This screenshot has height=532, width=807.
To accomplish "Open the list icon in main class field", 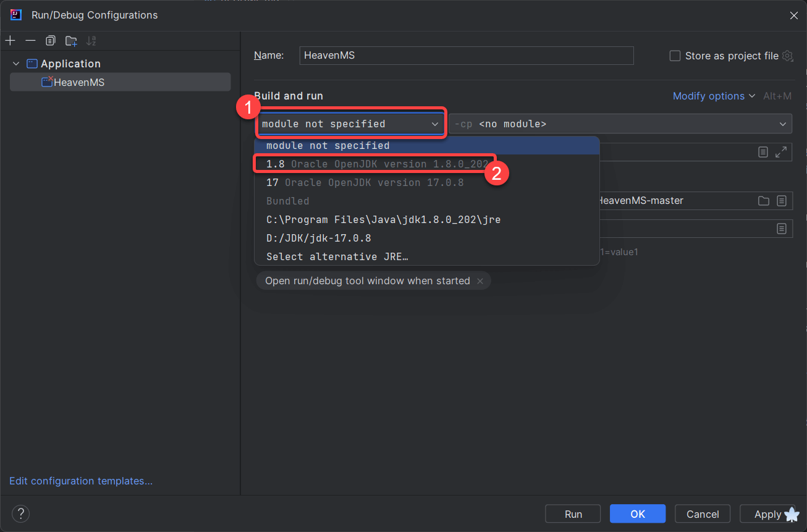I will click(763, 151).
